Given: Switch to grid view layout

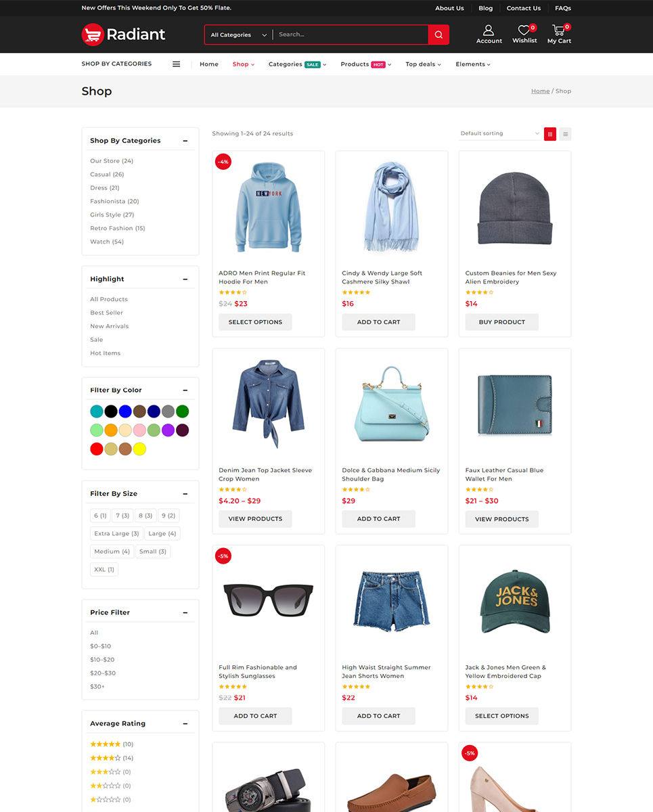Looking at the screenshot, I should point(550,134).
